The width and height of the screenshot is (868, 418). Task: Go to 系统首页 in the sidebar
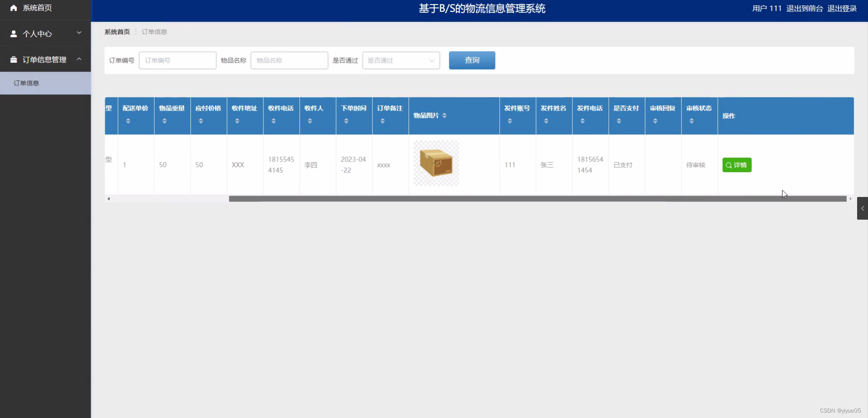click(x=37, y=8)
